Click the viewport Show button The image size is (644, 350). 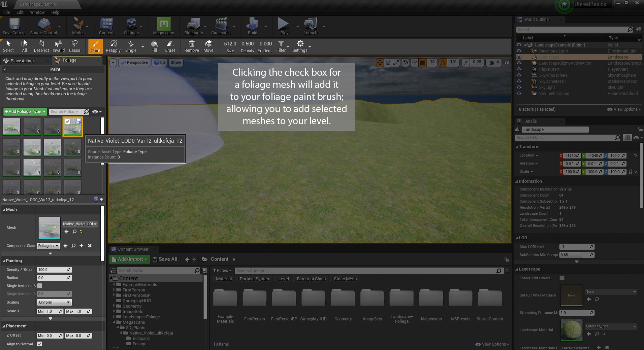pos(176,63)
